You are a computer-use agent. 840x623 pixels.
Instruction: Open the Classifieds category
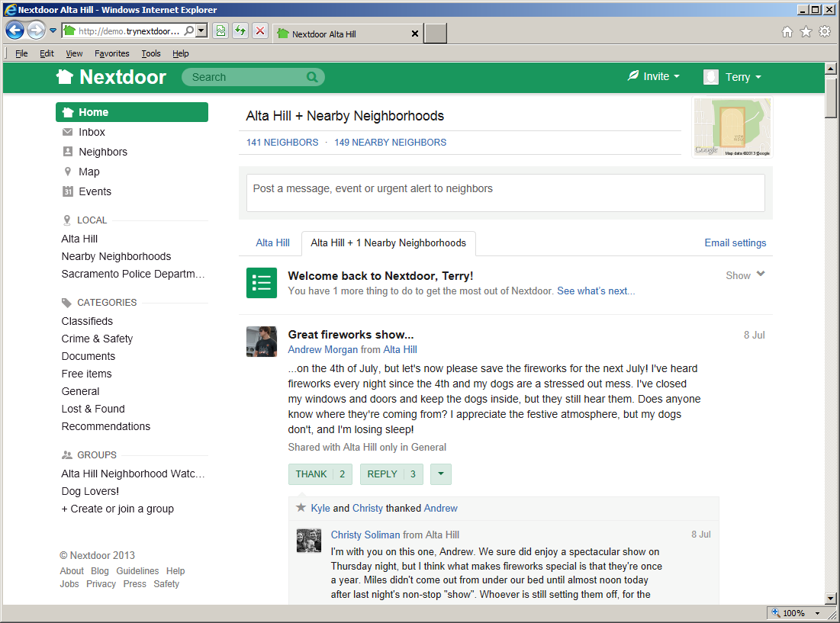tap(87, 321)
